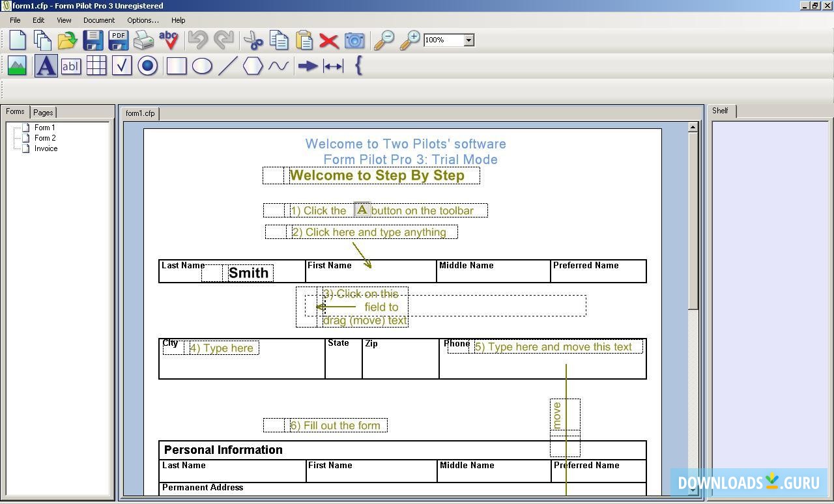Select the ellipse shape tool

202,66
